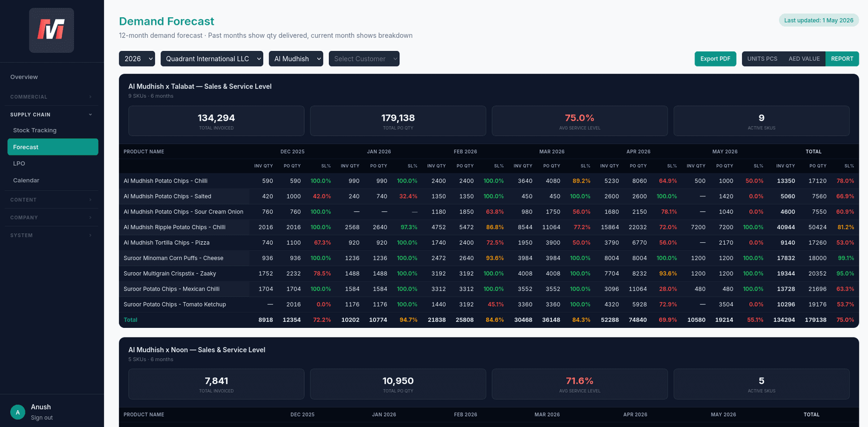Click Al Mudhish Tortilla Chips - Pizza row
Screen dimensions: 868x427
click(x=166, y=243)
